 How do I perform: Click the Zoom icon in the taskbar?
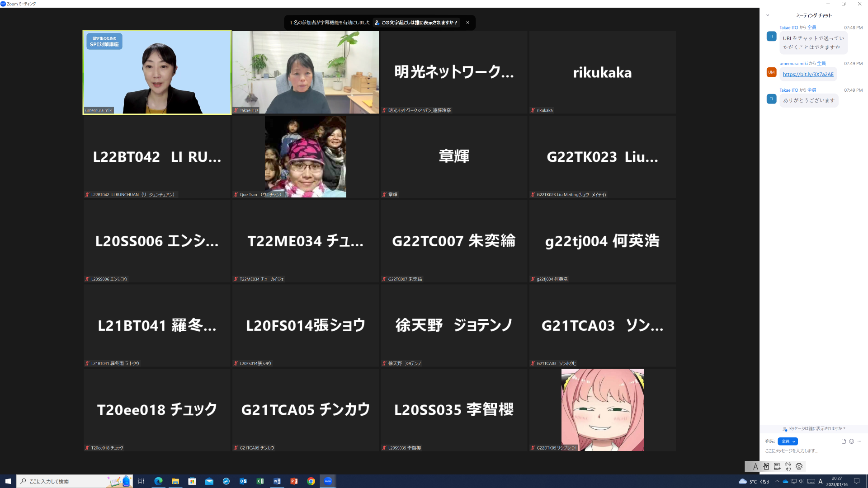click(x=328, y=481)
